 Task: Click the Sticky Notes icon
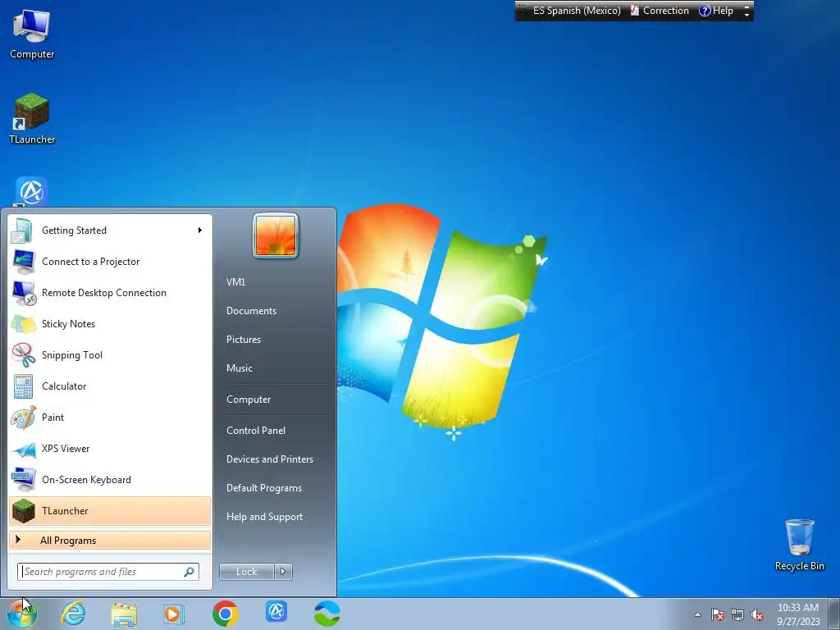pyautogui.click(x=24, y=323)
